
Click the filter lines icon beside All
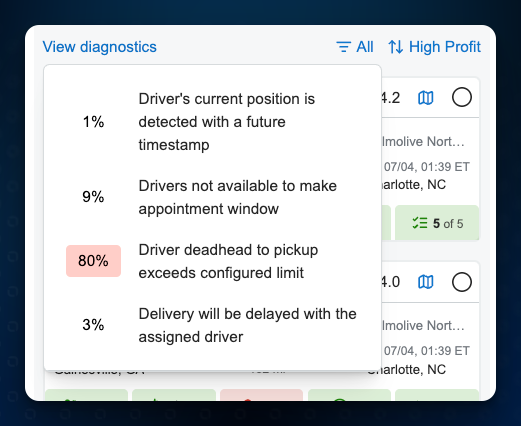pyautogui.click(x=343, y=47)
